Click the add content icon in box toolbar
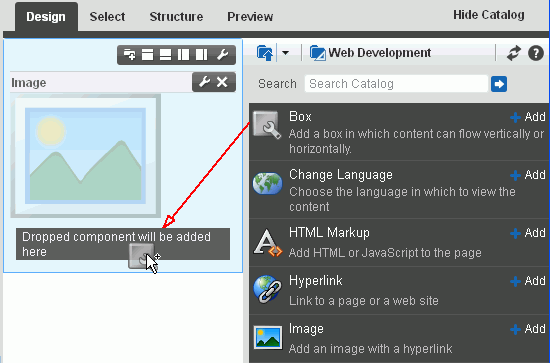Viewport: 550px width, 363px height. pos(129,55)
